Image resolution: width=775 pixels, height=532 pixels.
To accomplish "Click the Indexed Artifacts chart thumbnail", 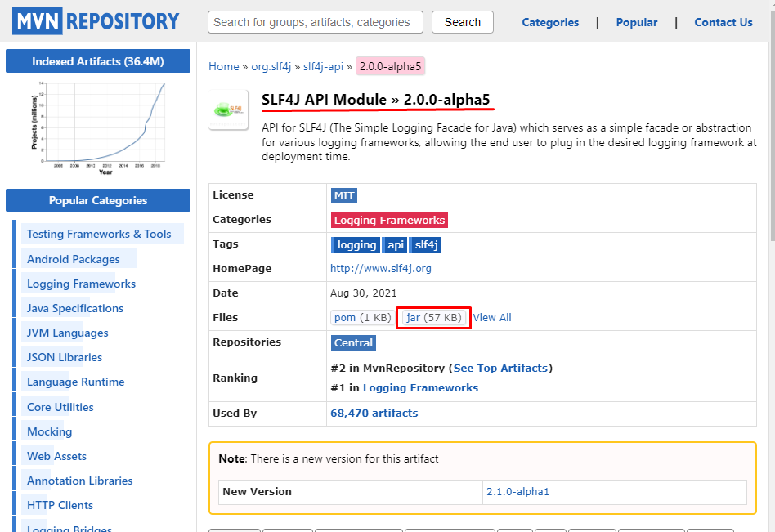I will click(x=98, y=128).
